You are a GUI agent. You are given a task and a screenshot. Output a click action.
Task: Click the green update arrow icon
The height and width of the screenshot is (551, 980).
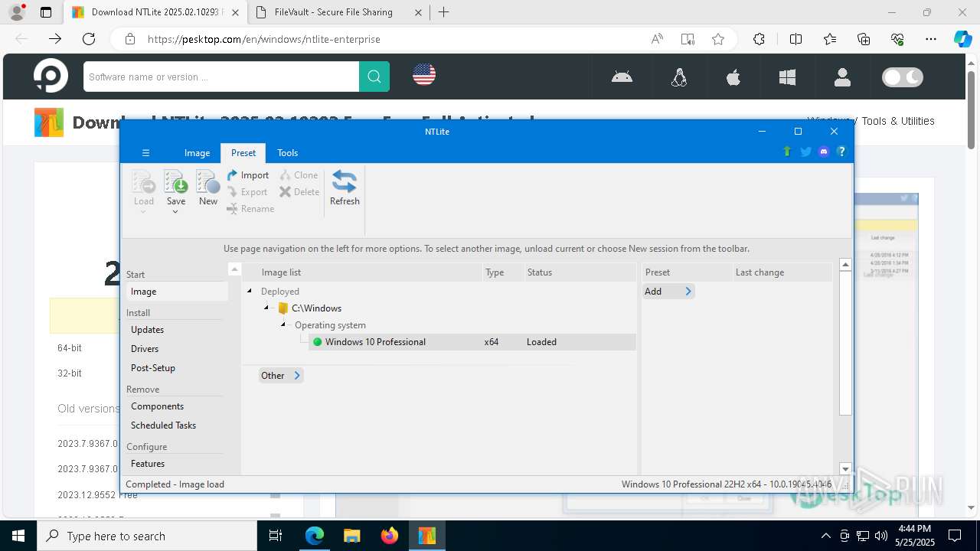pos(786,152)
